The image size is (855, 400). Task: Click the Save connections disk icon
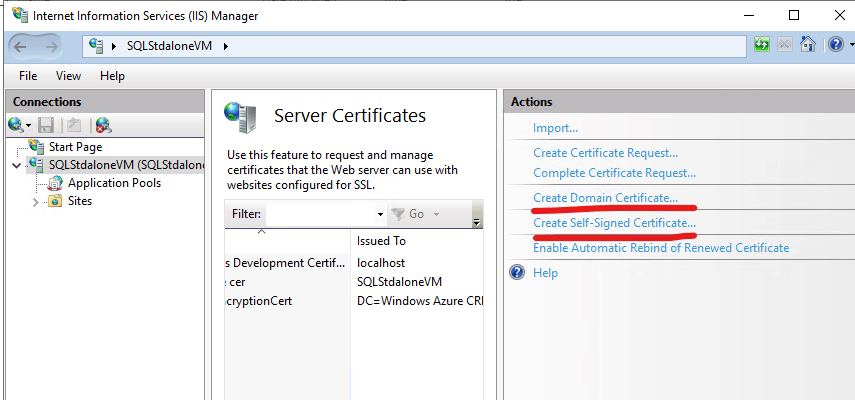[x=46, y=126]
